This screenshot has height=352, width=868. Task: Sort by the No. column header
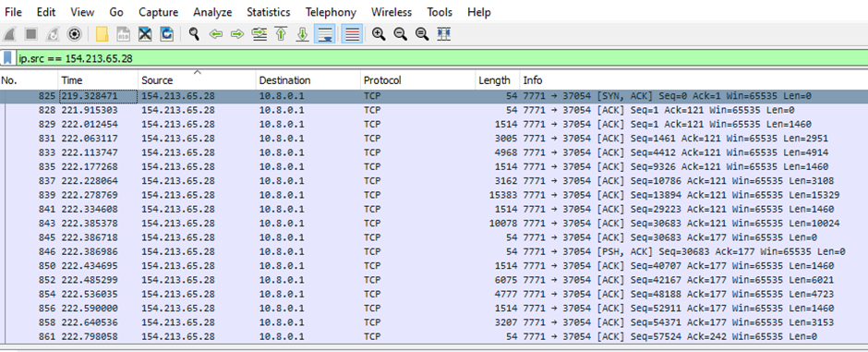pyautogui.click(x=29, y=80)
